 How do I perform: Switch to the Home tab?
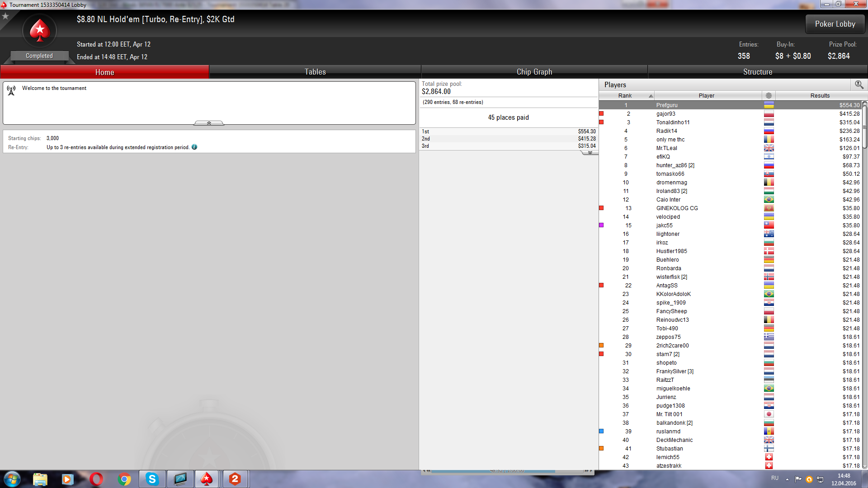pos(104,72)
